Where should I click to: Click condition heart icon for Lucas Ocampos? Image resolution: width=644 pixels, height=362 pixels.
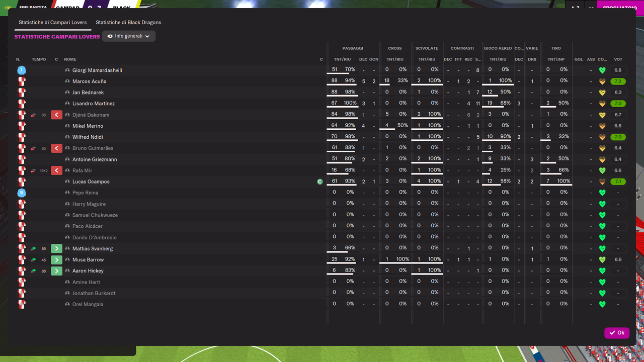tap(602, 182)
